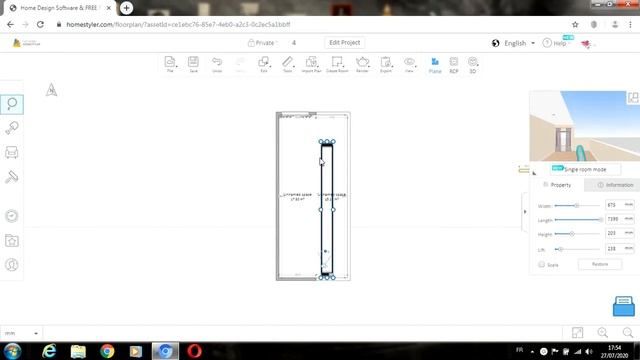Viewport: 640px width, 360px height.
Task: Launch Opera from the taskbar
Action: click(x=194, y=351)
